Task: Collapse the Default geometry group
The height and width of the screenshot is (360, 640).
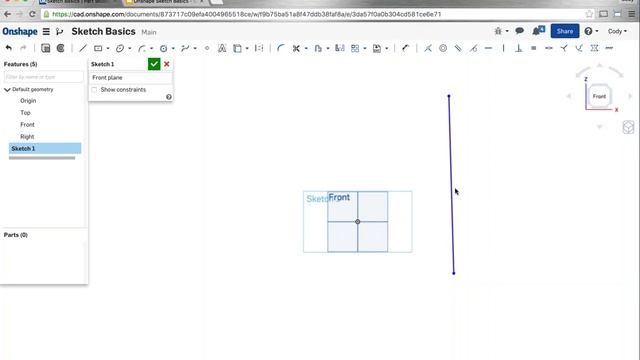Action: click(x=7, y=89)
